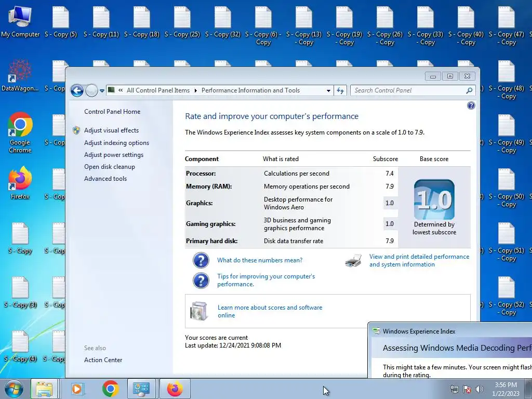Click the shield icon beside Adjust visual effects

point(76,130)
